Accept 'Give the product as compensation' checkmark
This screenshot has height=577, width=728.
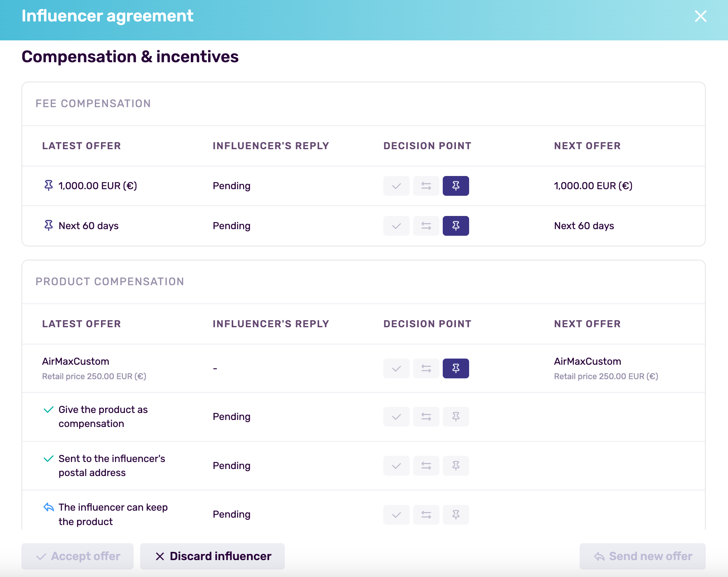point(396,417)
